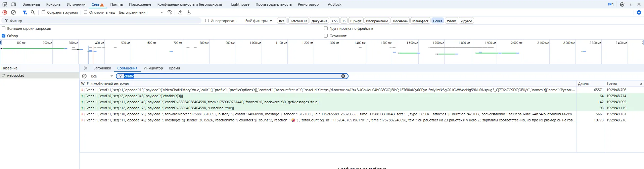This screenshot has height=169, width=644.
Task: Open the Без ограничения throttling dropdown
Action: coord(141,12)
